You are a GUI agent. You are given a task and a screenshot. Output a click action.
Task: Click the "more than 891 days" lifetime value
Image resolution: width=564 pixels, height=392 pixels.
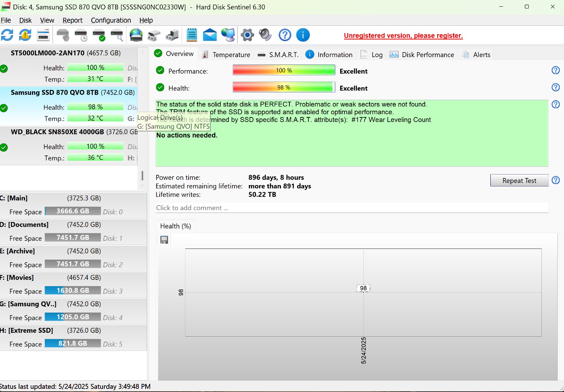(x=280, y=186)
